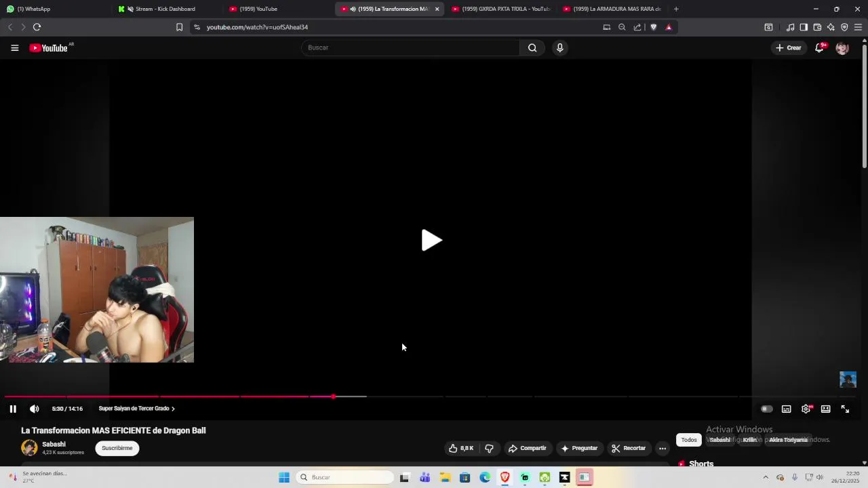868x488 pixels.
Task: Share this page from address bar icon
Action: click(637, 27)
